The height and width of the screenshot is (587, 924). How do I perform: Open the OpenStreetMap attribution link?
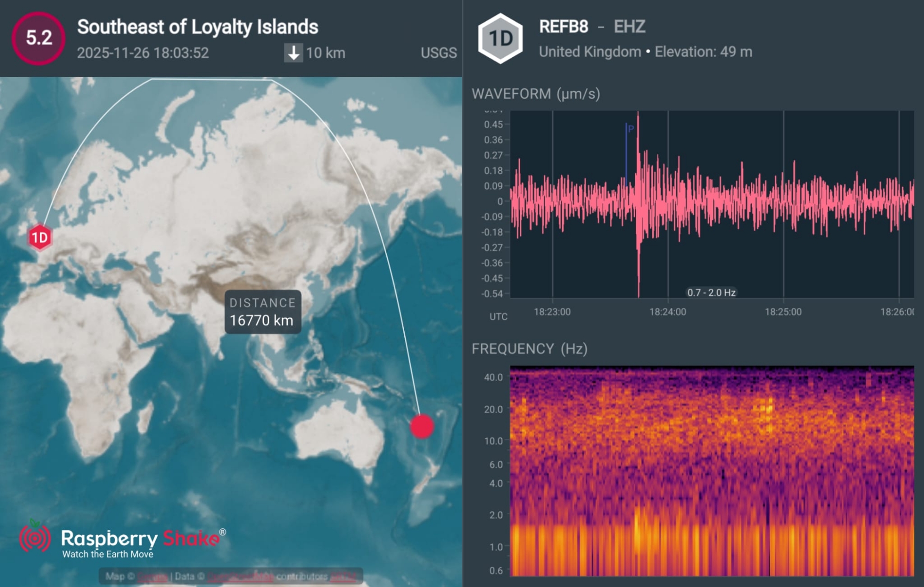point(240,576)
